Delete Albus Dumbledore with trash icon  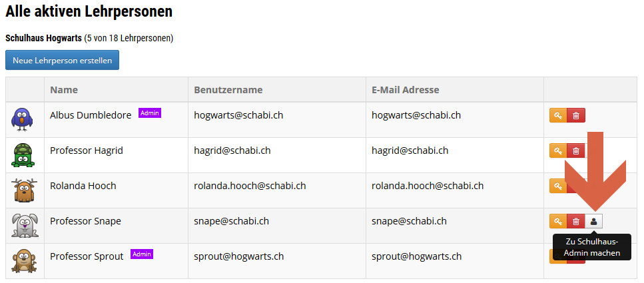[x=576, y=115]
